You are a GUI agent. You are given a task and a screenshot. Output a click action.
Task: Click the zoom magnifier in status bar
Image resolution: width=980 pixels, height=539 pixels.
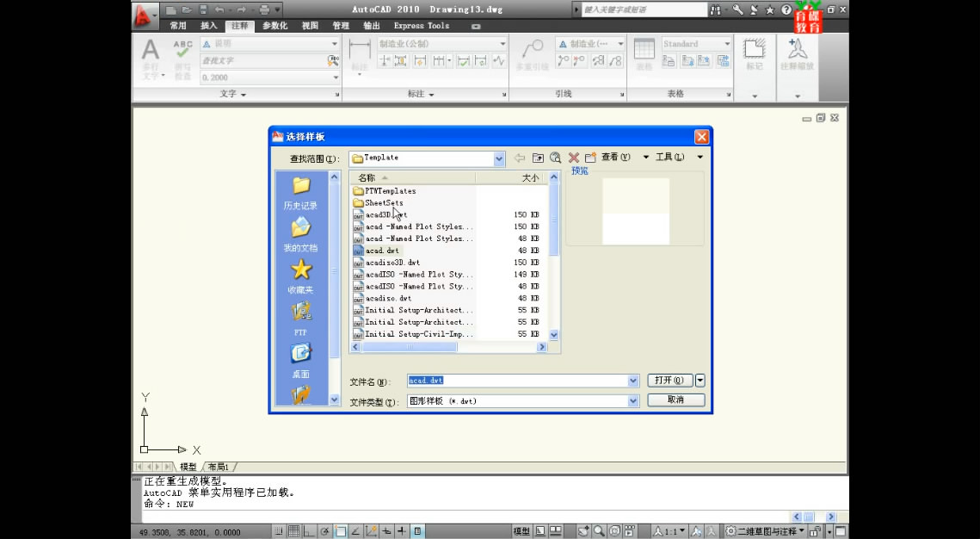pyautogui.click(x=599, y=531)
